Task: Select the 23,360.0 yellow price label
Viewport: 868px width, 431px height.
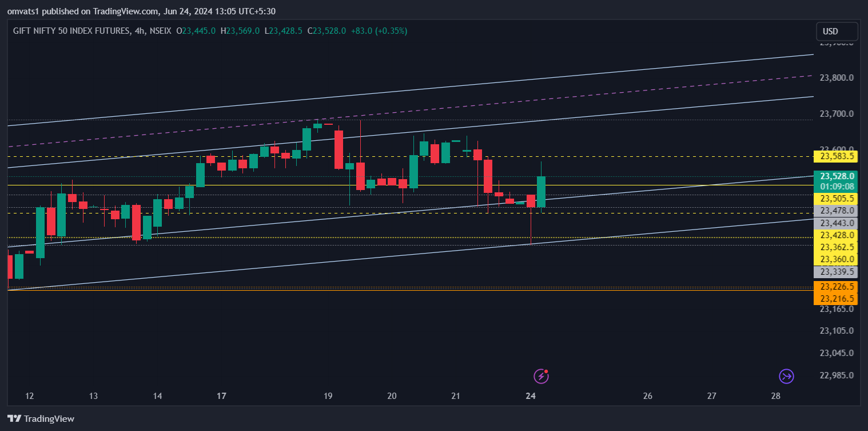Action: pos(837,259)
